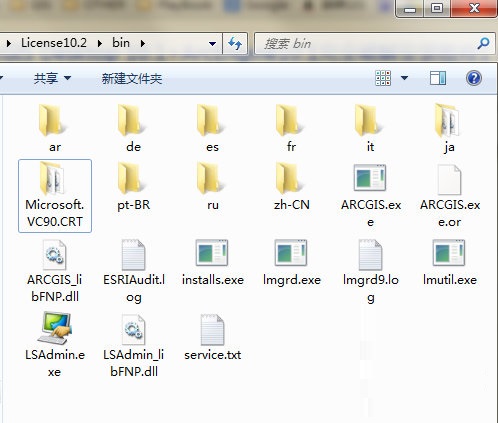498x423 pixels.
Task: Click bin in the address path
Action: pos(121,43)
